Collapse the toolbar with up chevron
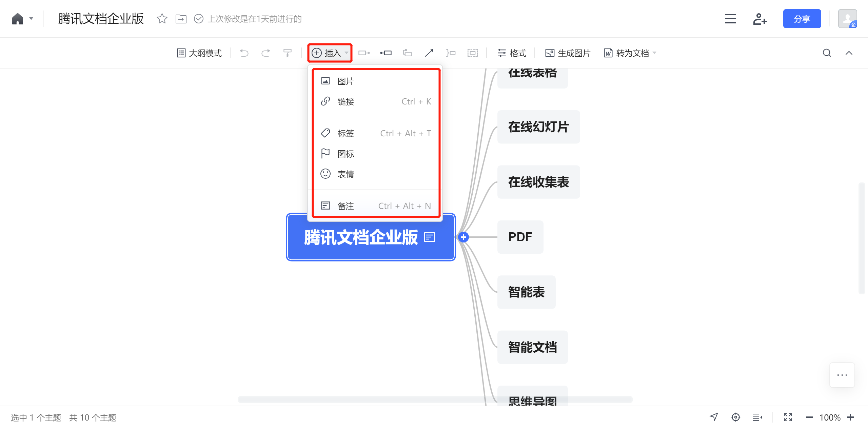Viewport: 868px width, 428px height. pyautogui.click(x=849, y=53)
